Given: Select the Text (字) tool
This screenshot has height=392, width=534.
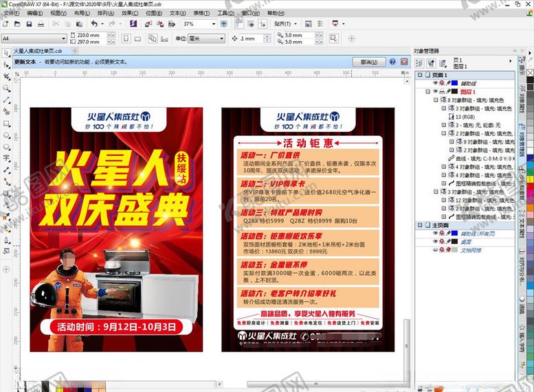Looking at the screenshot, I should click(x=6, y=158).
